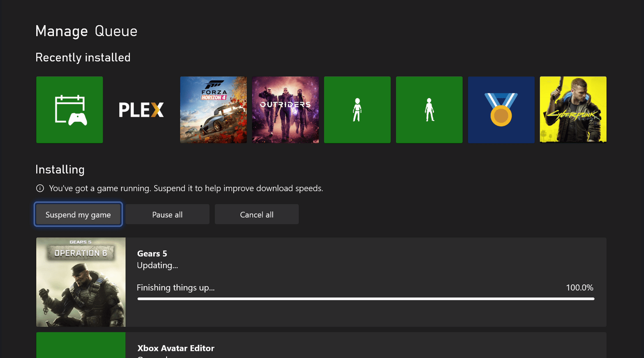The image size is (644, 358).
Task: Open the second avatar app tile
Action: tap(429, 109)
